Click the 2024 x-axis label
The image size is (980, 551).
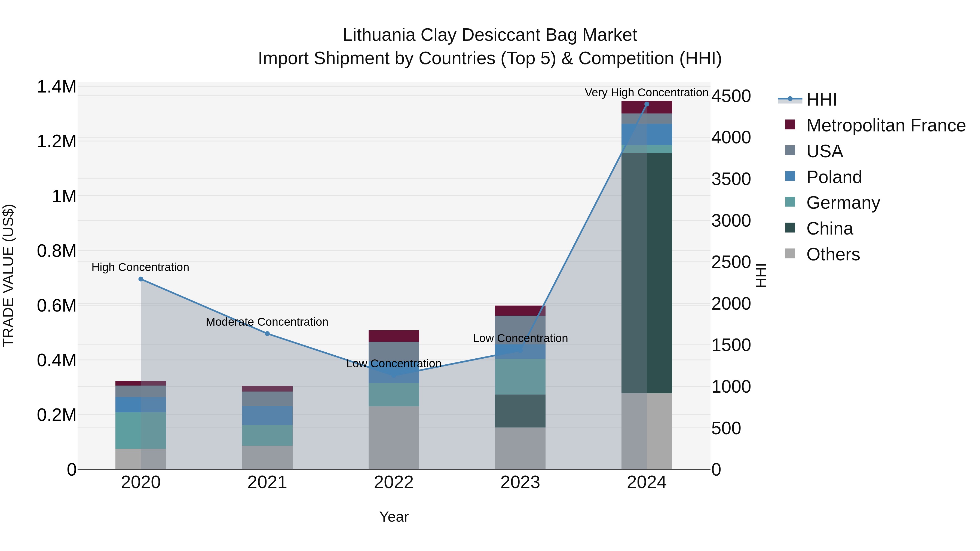pyautogui.click(x=646, y=482)
